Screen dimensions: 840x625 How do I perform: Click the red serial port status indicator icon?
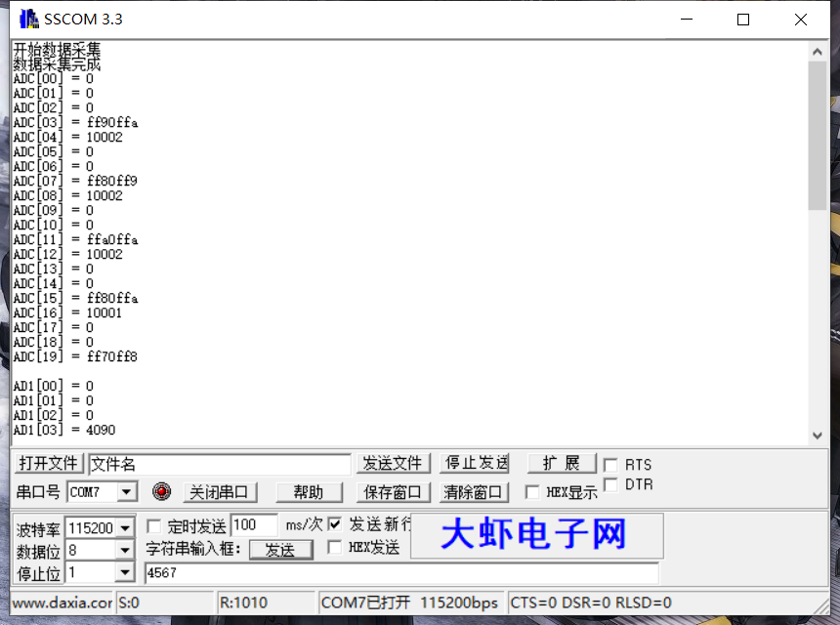tap(161, 492)
